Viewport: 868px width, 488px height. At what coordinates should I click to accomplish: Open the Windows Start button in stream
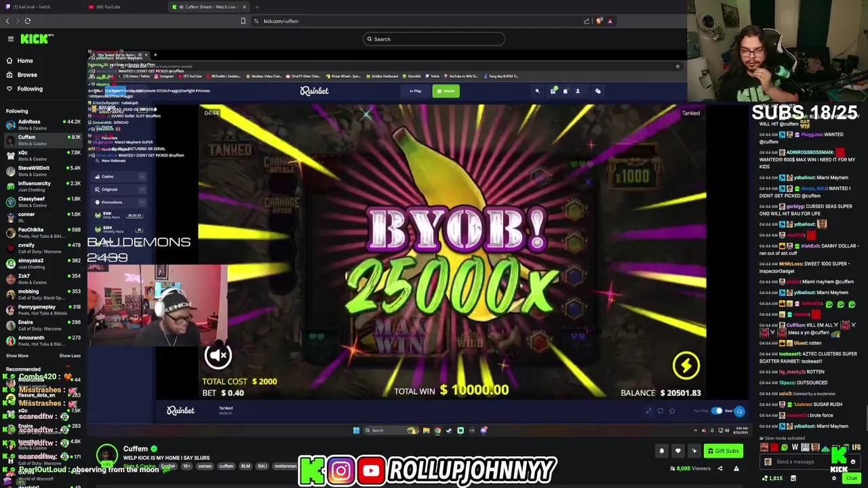pos(356,430)
